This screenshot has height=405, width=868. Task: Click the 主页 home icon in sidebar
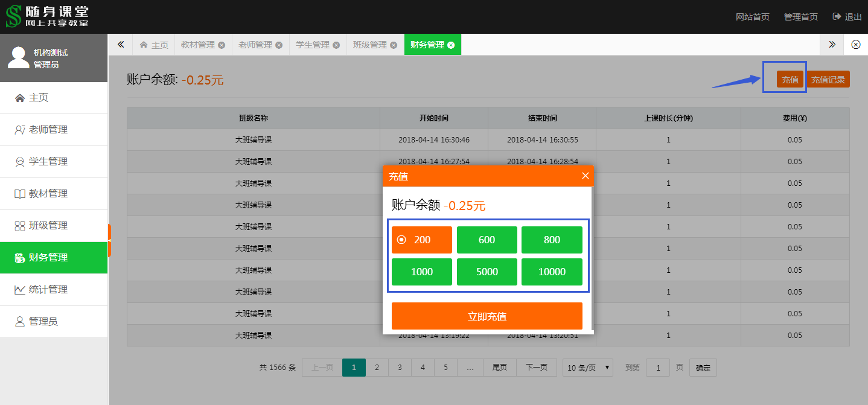point(20,98)
